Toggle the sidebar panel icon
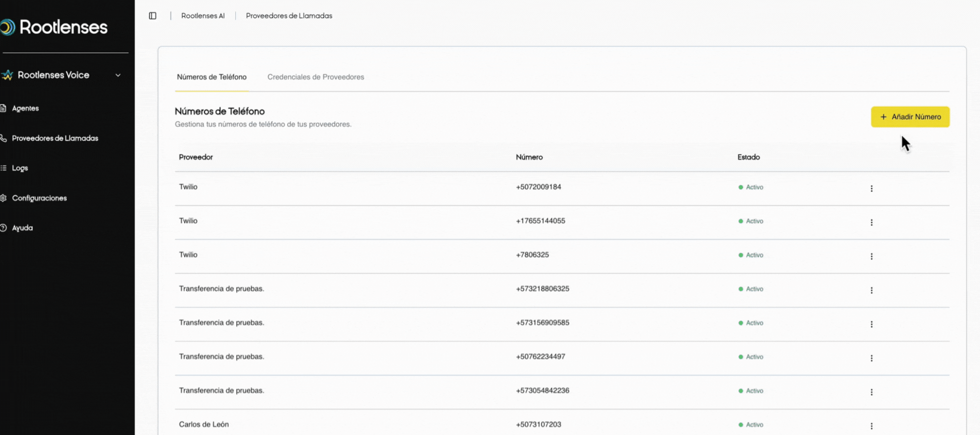 152,16
